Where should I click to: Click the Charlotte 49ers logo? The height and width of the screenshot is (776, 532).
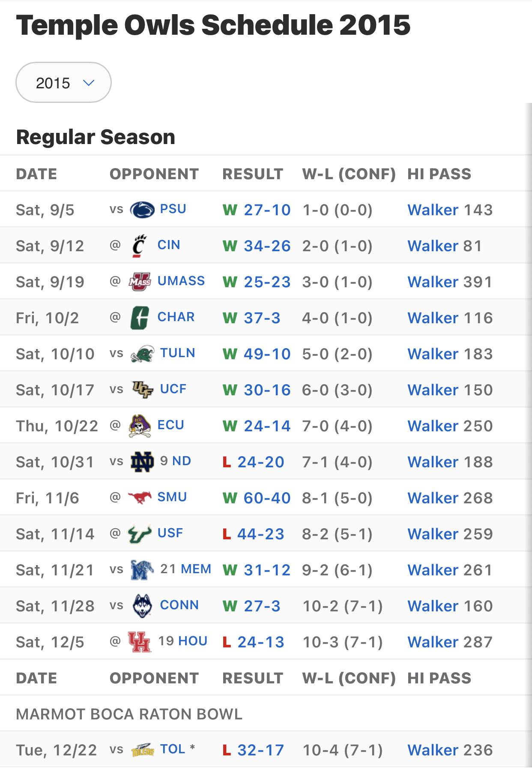point(140,318)
